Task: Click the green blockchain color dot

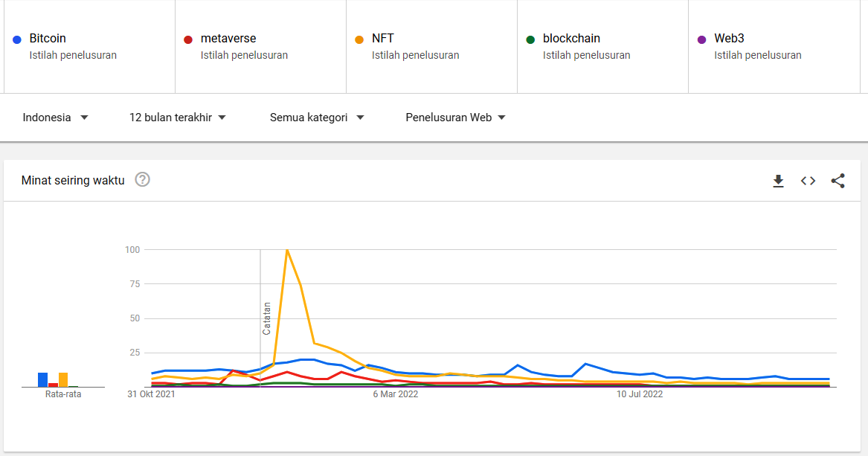Action: point(530,39)
